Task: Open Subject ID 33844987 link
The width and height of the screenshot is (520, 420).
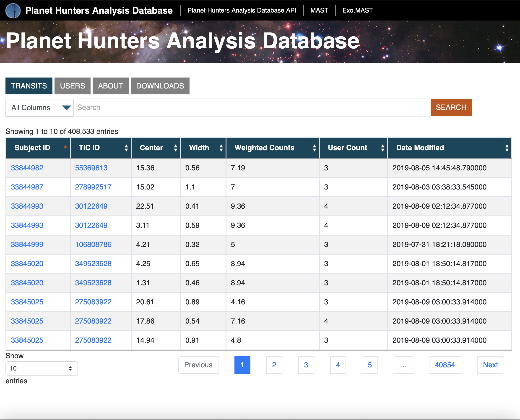Action: 27,187
